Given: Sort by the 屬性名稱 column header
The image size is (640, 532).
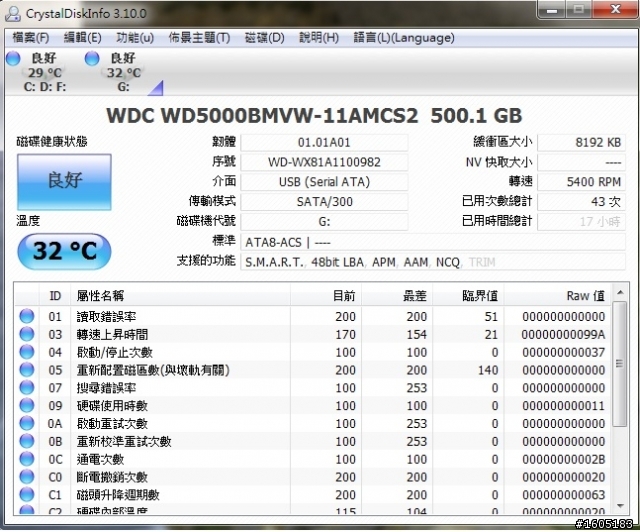Looking at the screenshot, I should click(180, 296).
